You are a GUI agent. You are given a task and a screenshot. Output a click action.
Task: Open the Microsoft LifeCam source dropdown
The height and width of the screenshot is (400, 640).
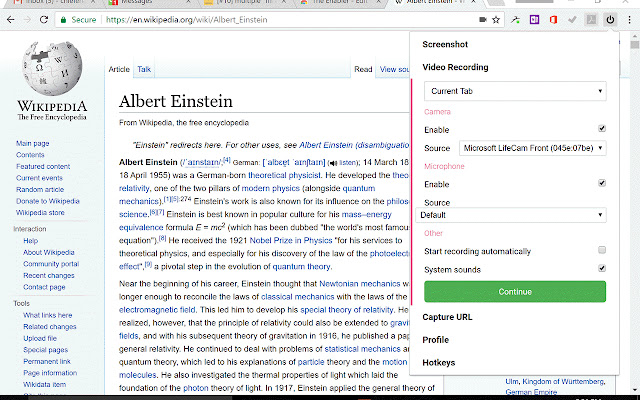[532, 148]
